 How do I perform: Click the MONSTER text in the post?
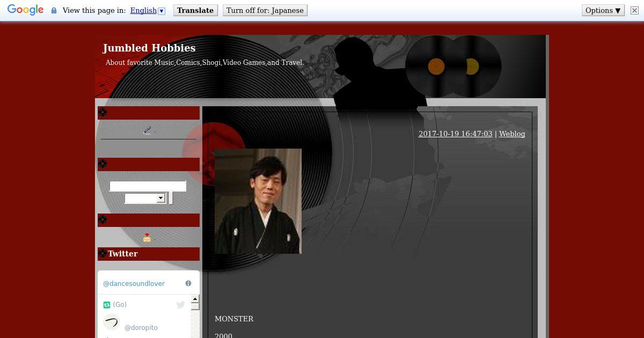234,319
